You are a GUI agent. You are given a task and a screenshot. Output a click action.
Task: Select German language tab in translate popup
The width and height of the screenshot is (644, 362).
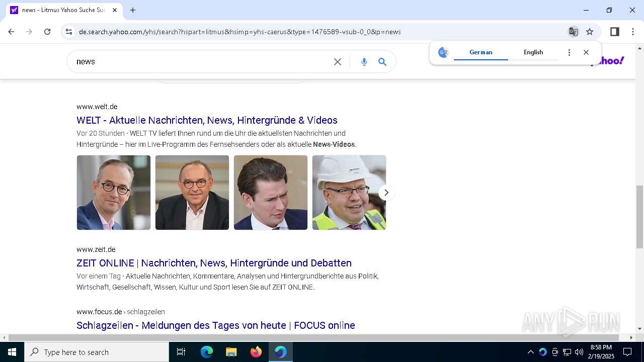click(481, 52)
